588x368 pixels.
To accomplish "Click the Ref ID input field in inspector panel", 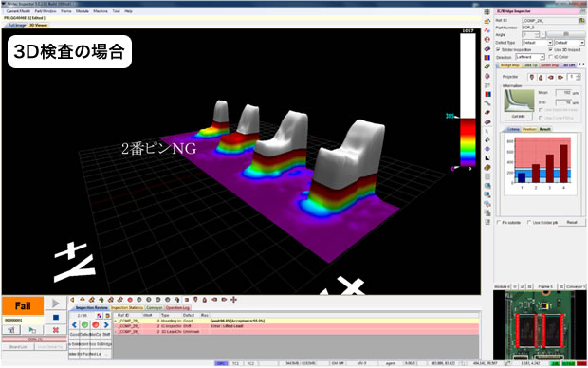I will (550, 20).
